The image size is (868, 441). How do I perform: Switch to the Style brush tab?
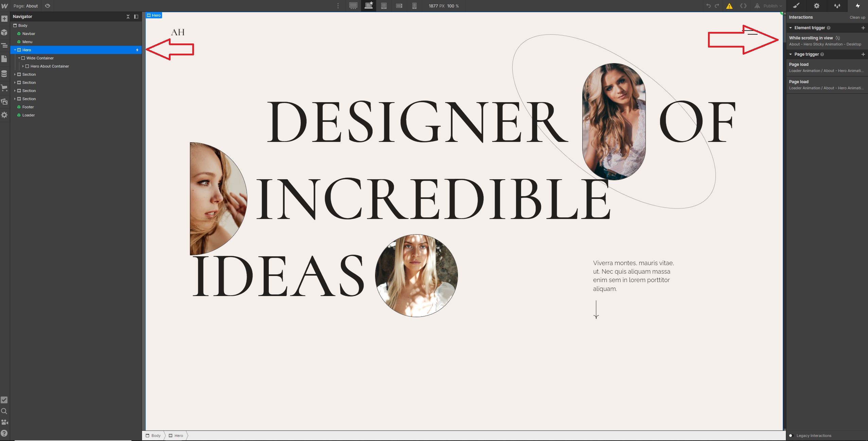click(796, 6)
